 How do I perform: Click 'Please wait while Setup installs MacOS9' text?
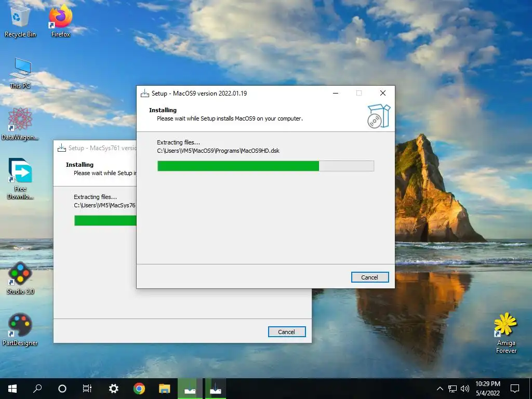tap(230, 118)
